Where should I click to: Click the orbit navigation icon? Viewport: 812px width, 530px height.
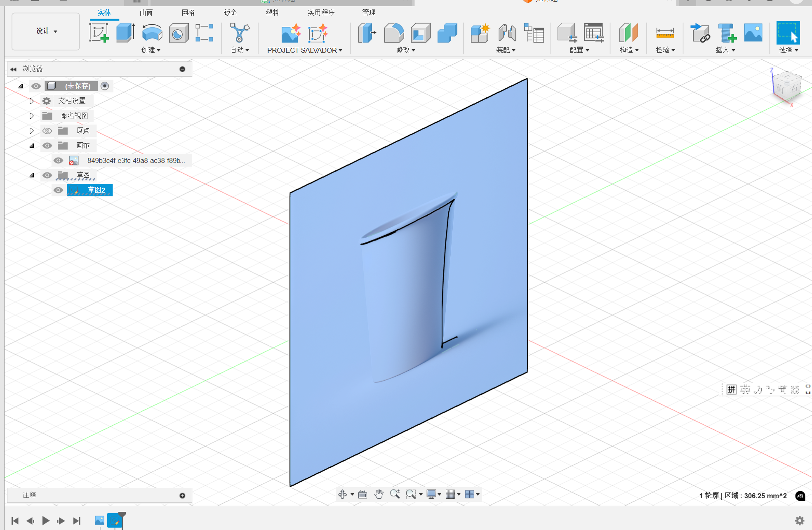[342, 494]
